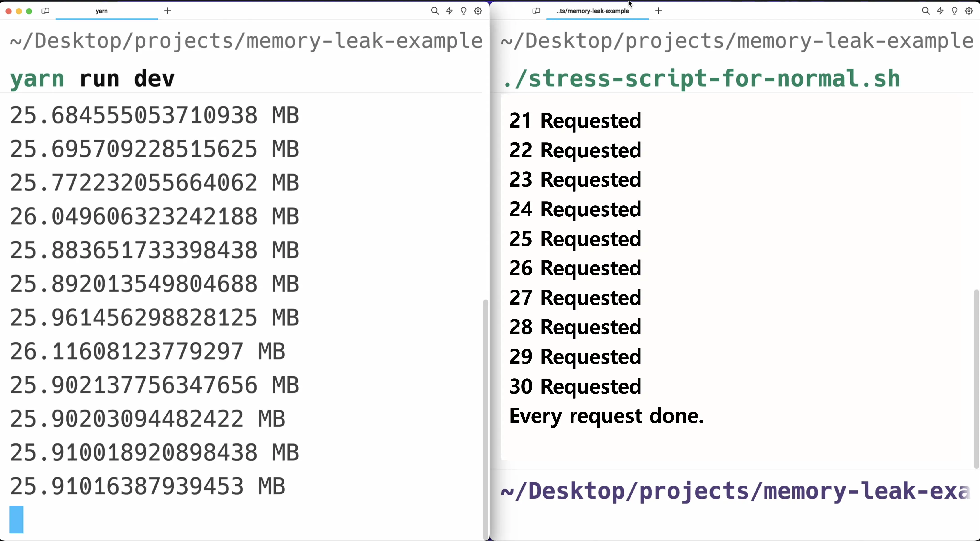Open search in the left yarn terminal
This screenshot has width=980, height=542.
tap(434, 11)
